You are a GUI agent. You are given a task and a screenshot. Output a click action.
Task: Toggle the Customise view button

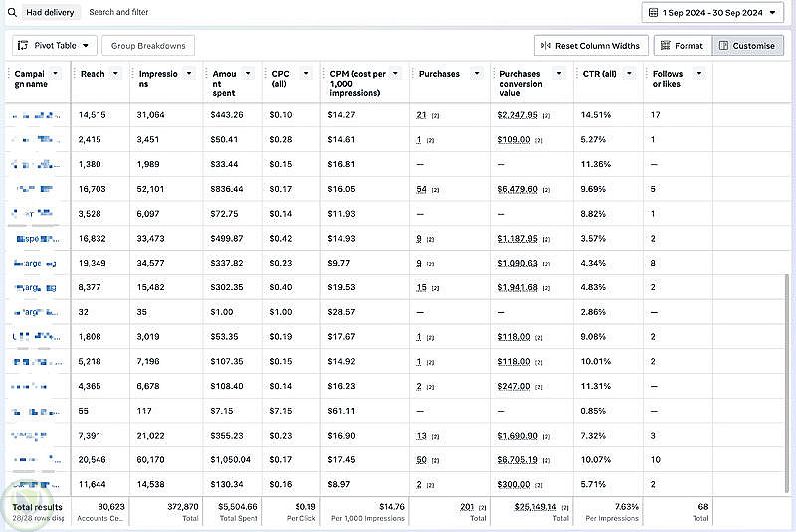(750, 45)
